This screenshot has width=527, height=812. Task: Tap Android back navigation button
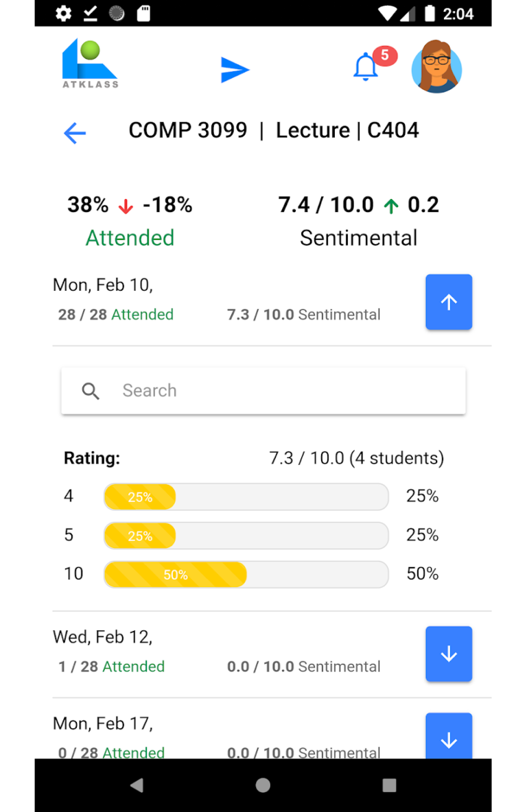tap(137, 785)
